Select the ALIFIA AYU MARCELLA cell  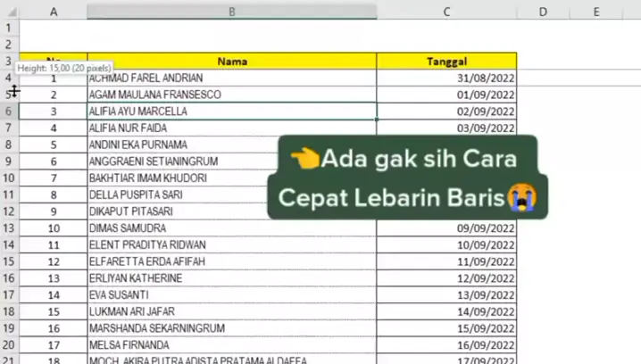(x=231, y=112)
